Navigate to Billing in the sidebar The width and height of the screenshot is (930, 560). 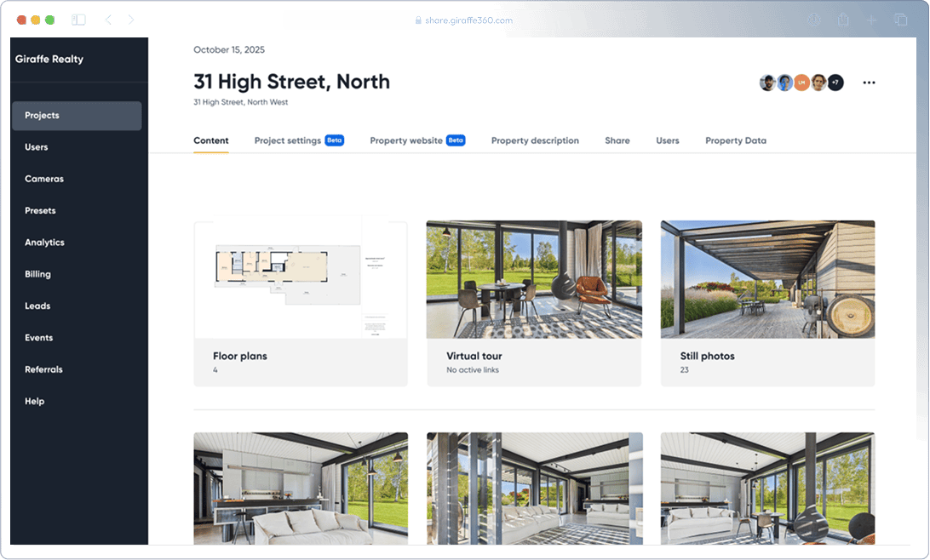[37, 274]
